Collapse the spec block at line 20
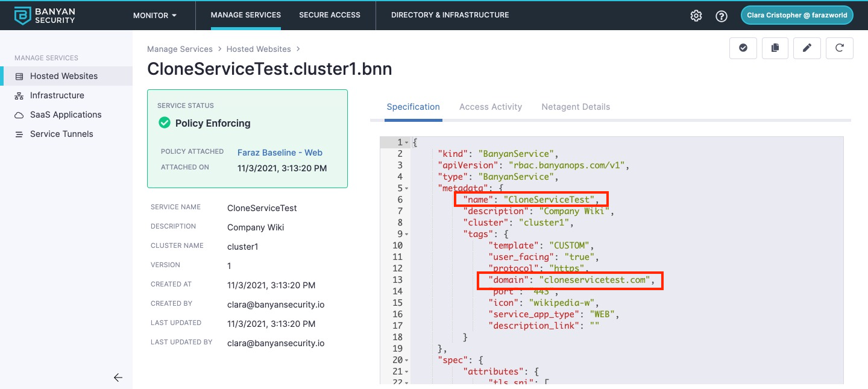 coord(407,361)
